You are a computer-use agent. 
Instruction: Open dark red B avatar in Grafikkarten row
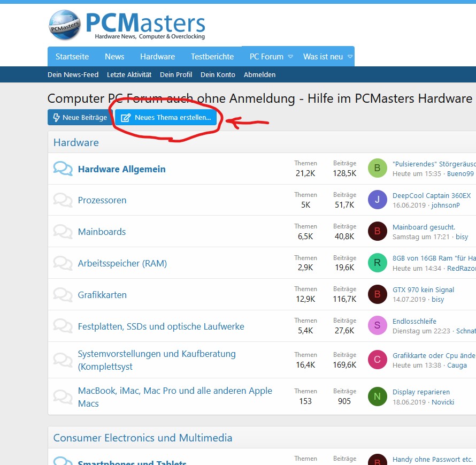click(378, 294)
